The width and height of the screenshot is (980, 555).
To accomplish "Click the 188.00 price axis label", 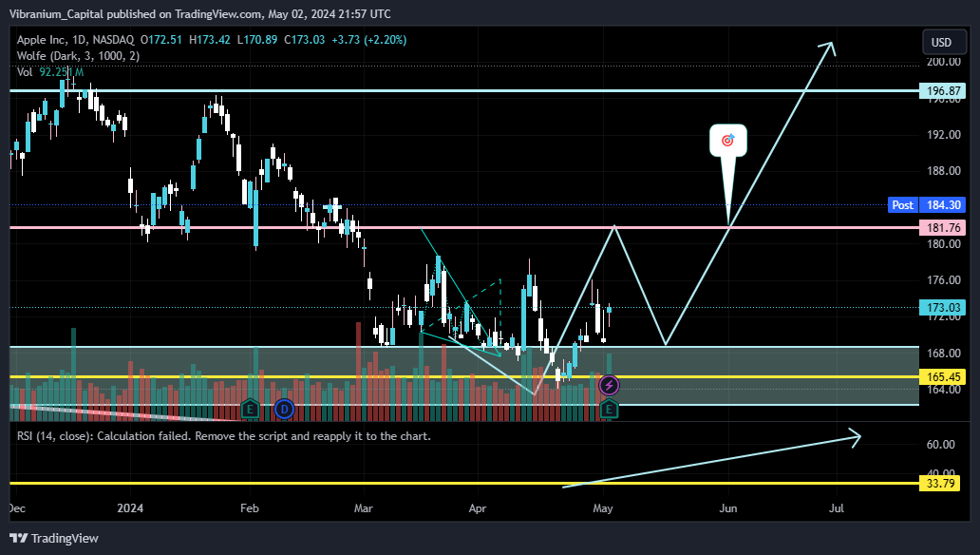I will (943, 171).
